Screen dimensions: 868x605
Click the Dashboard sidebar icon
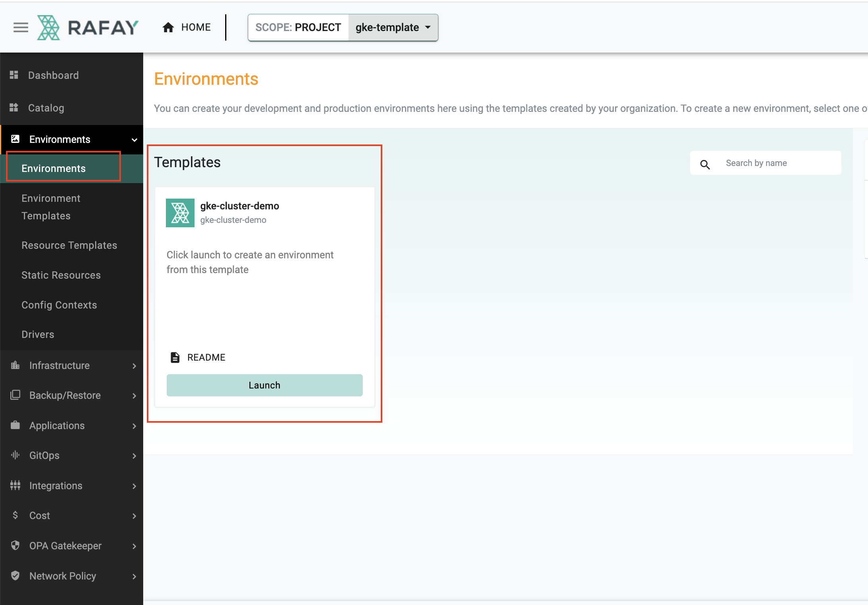(x=14, y=74)
